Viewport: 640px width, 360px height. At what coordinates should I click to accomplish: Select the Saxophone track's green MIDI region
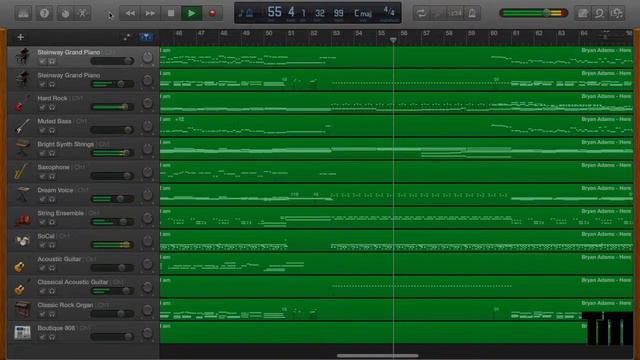pyautogui.click(x=396, y=172)
